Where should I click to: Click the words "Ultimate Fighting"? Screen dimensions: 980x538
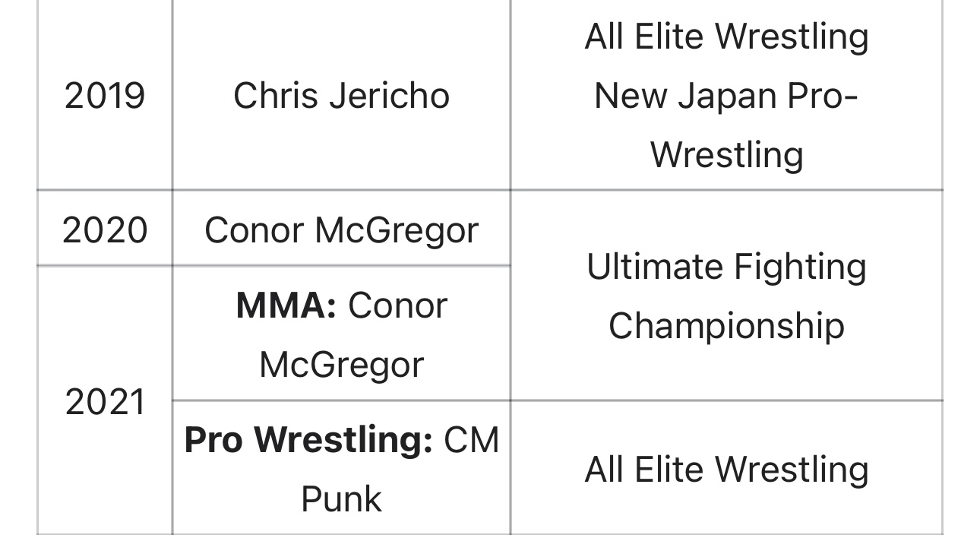[726, 267]
